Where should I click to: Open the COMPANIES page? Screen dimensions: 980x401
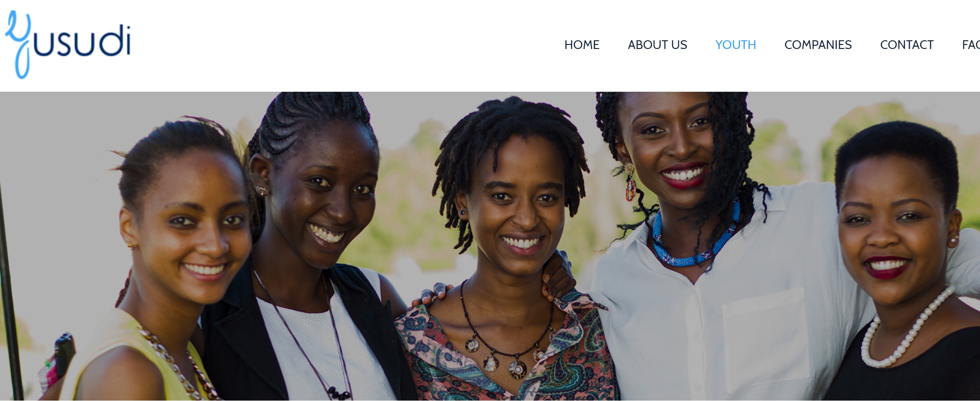[818, 45]
